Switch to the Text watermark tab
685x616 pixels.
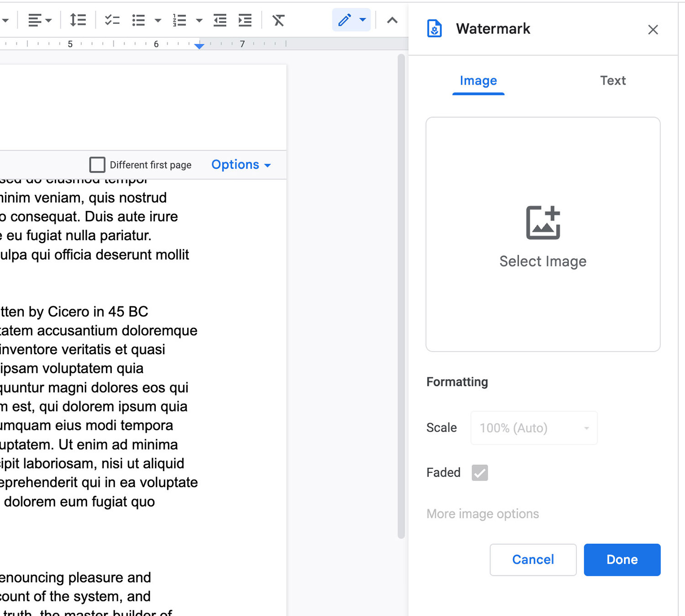pos(612,81)
